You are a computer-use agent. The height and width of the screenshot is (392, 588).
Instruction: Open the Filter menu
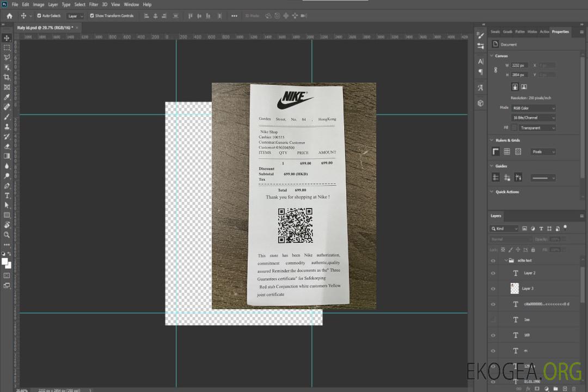point(94,4)
